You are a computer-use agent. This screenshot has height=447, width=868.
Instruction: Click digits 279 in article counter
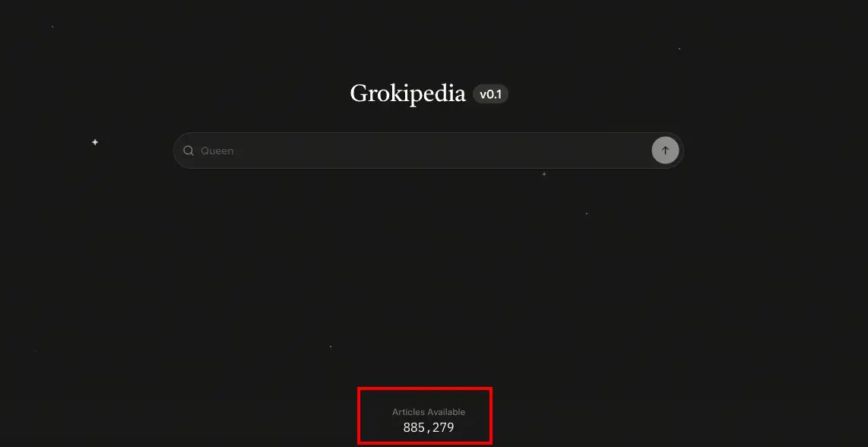point(443,427)
